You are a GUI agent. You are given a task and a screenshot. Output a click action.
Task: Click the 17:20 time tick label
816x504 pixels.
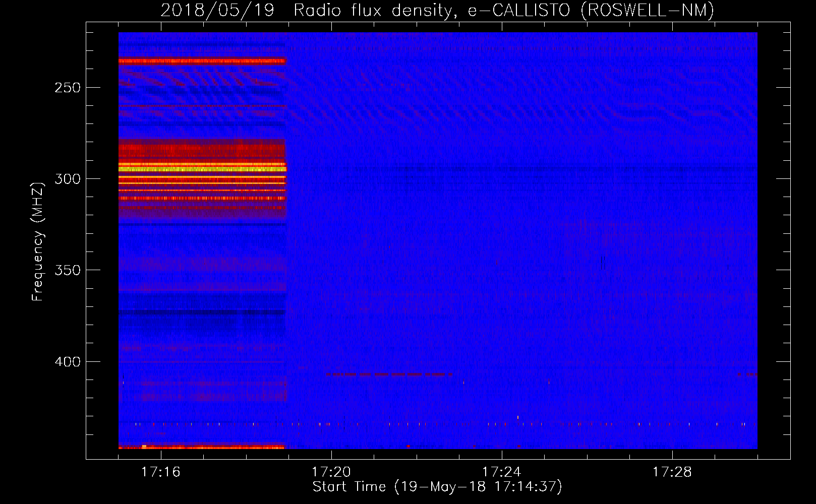pos(331,472)
